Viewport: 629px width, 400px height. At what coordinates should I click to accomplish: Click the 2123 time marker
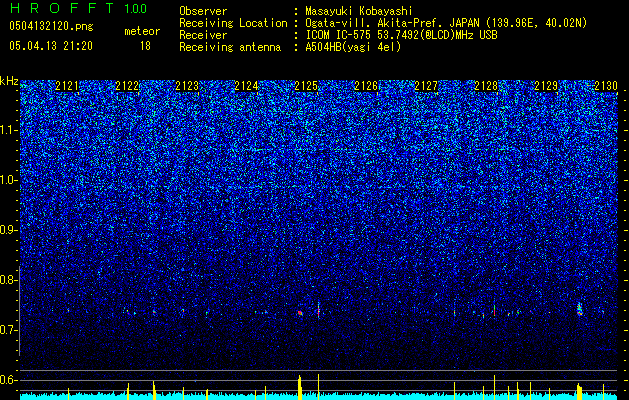point(187,86)
